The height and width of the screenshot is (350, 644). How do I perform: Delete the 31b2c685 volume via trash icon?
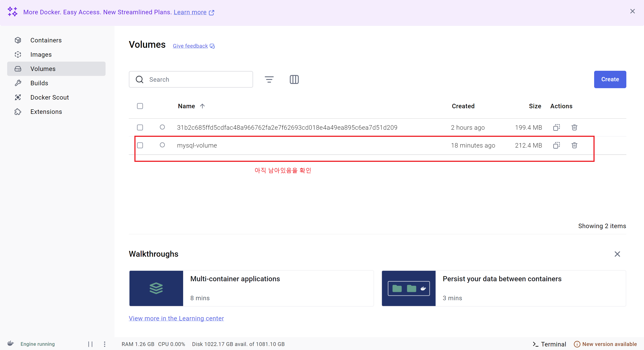point(574,128)
